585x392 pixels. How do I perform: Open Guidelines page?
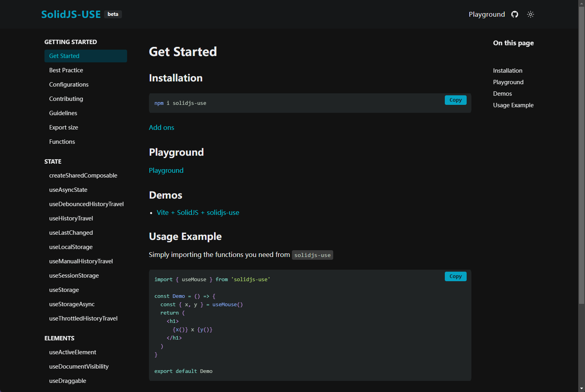click(86, 113)
